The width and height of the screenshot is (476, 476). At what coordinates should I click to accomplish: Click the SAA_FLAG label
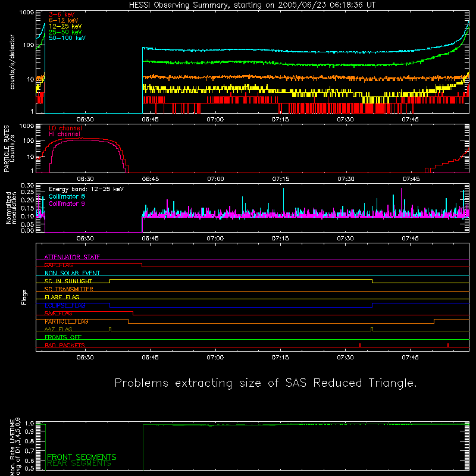coord(58,314)
